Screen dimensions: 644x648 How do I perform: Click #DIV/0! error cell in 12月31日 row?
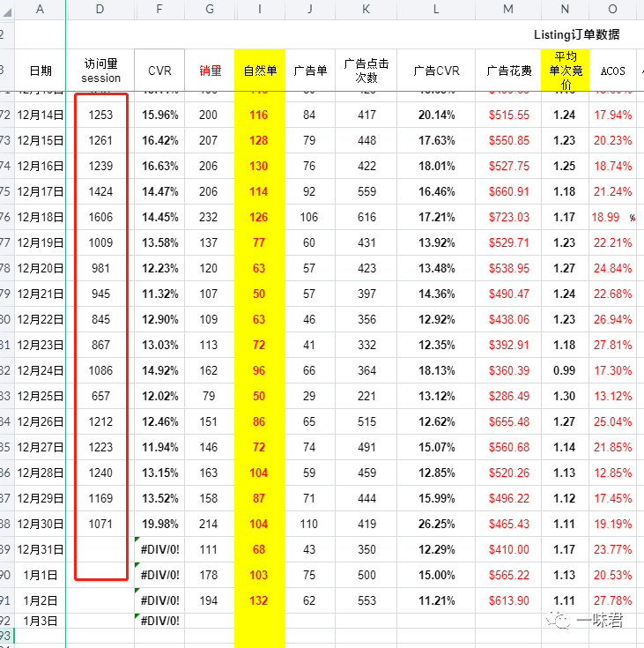159,549
